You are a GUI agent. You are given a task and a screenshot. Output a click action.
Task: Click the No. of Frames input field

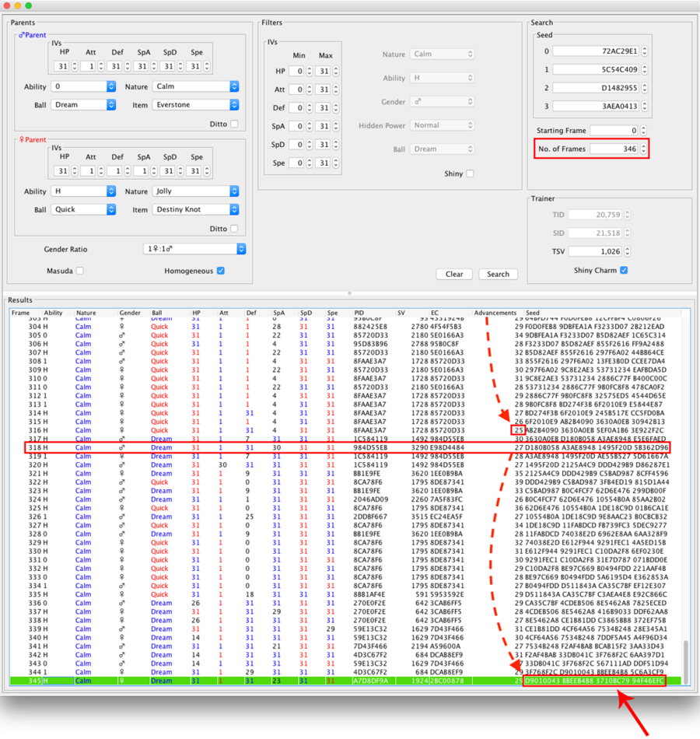point(614,149)
